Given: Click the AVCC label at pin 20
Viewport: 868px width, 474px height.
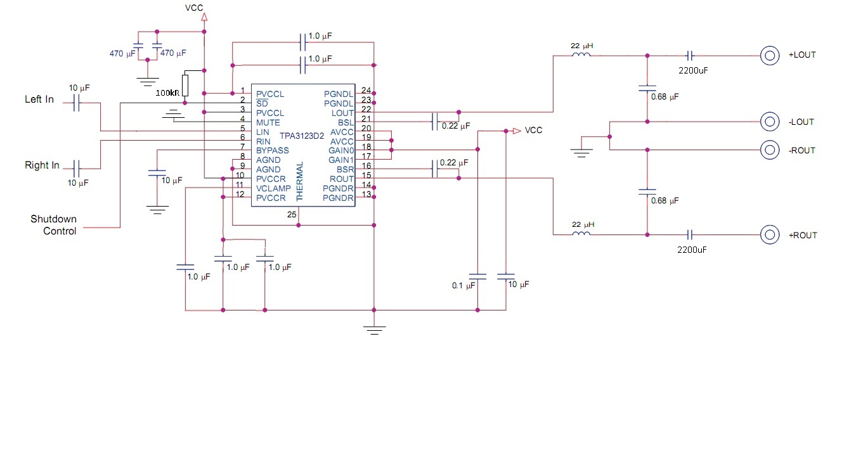Looking at the screenshot, I should [x=342, y=132].
